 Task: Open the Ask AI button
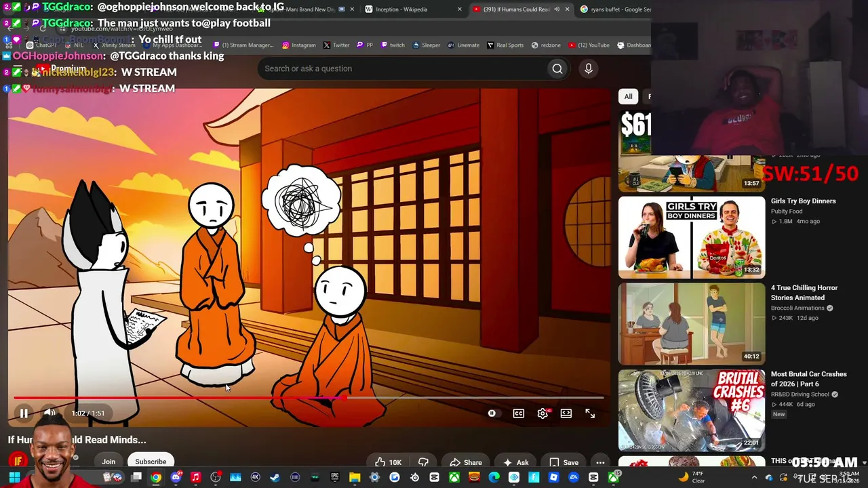click(x=515, y=462)
